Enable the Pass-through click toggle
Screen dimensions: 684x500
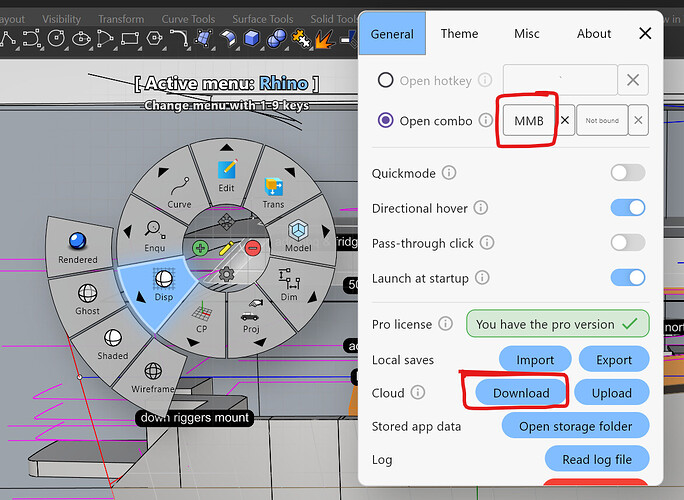628,242
